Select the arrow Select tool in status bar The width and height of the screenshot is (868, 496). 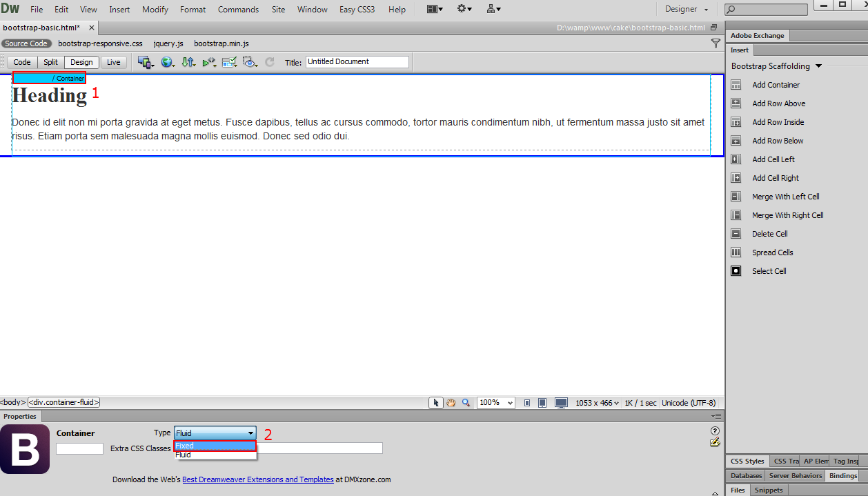tap(436, 403)
